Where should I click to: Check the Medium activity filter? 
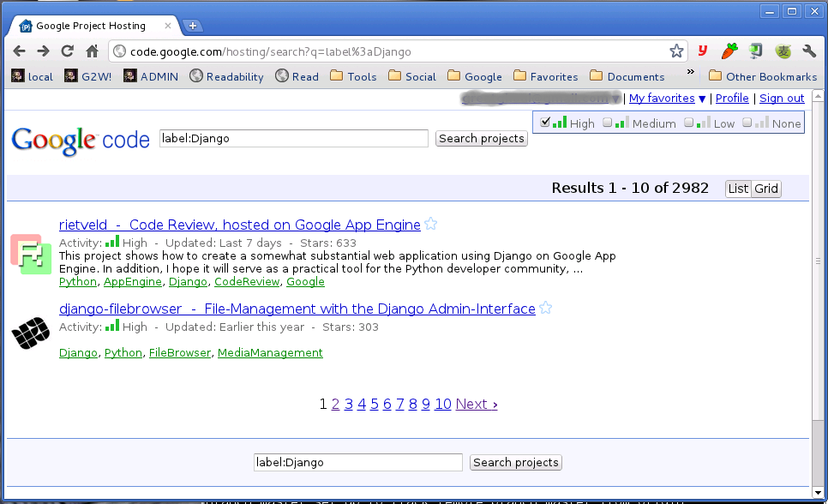(x=607, y=123)
